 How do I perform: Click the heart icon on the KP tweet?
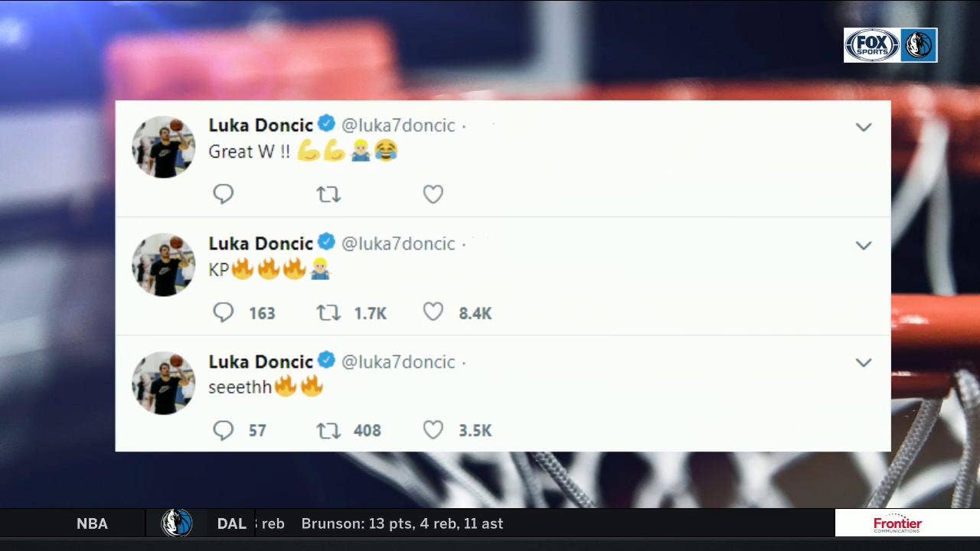point(433,312)
